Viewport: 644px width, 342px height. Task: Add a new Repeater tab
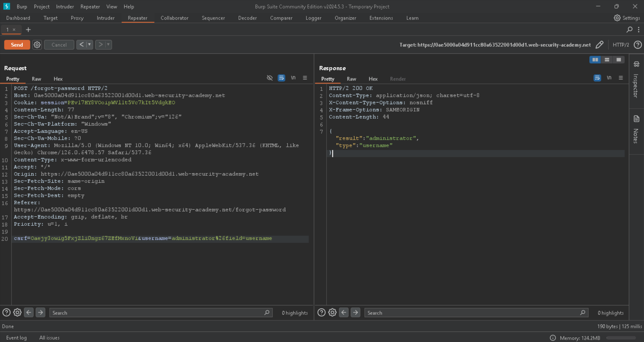pyautogui.click(x=28, y=30)
